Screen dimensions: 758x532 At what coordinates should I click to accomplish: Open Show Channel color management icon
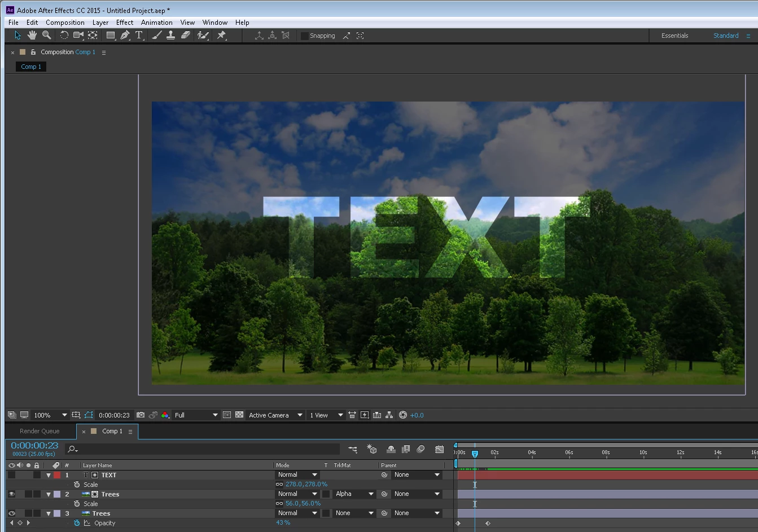coord(165,415)
